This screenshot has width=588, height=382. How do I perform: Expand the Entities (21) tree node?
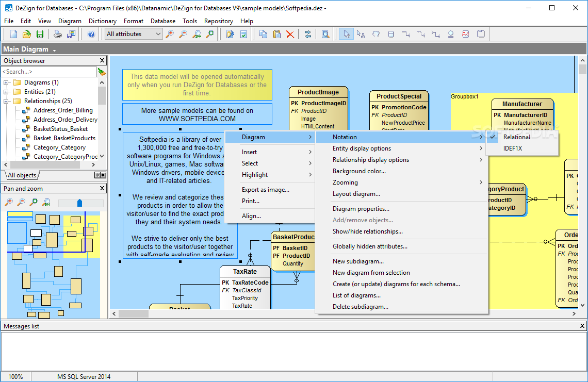click(6, 92)
